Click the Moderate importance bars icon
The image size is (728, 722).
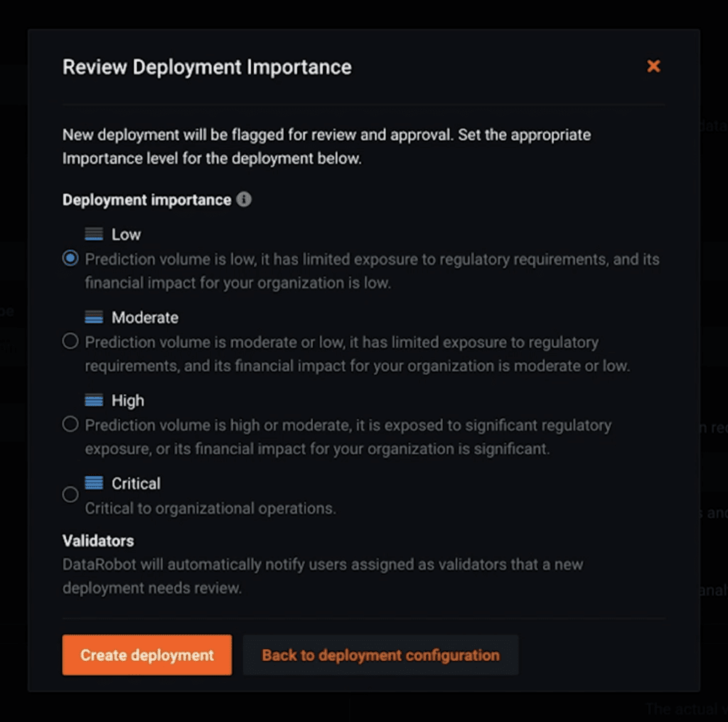pyautogui.click(x=94, y=317)
